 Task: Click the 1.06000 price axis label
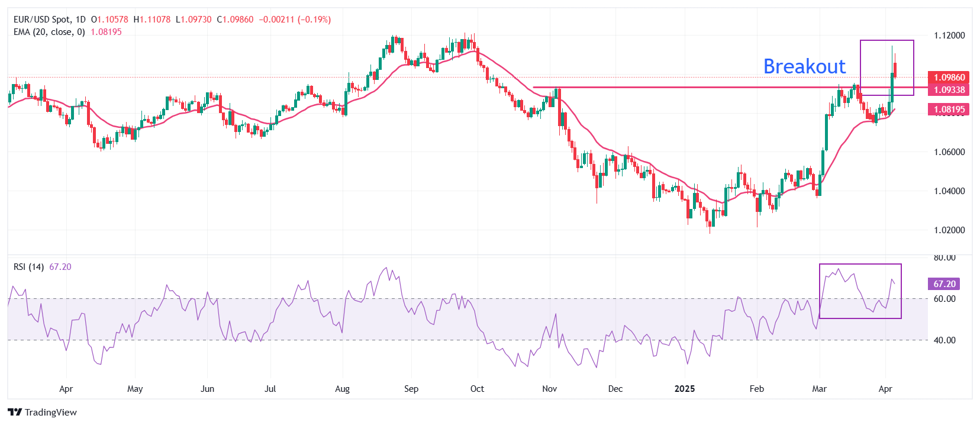pyautogui.click(x=949, y=152)
